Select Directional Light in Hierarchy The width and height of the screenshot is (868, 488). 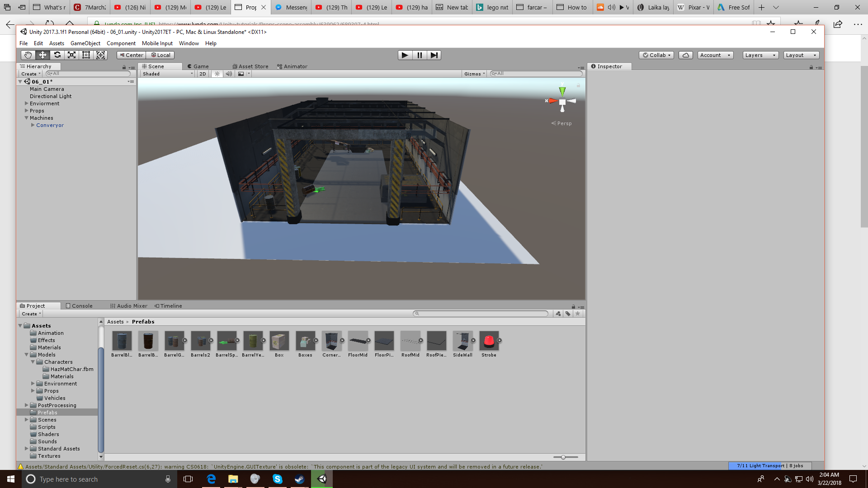click(x=51, y=96)
